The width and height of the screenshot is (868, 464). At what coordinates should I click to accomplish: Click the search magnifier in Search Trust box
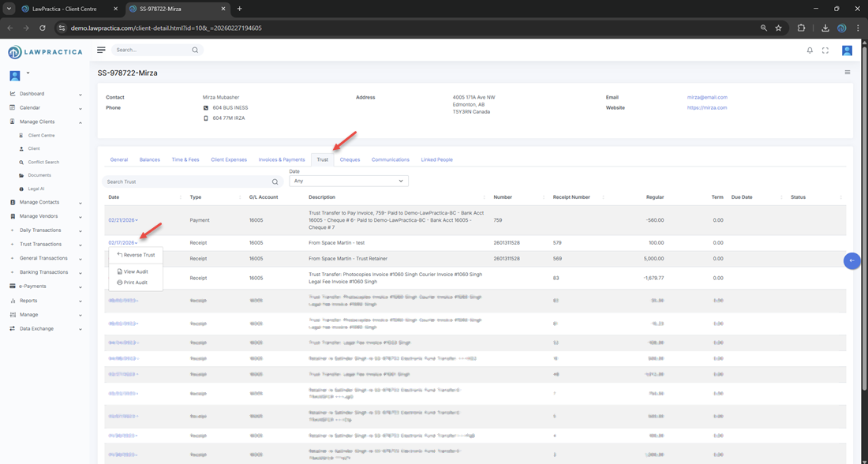click(x=275, y=181)
